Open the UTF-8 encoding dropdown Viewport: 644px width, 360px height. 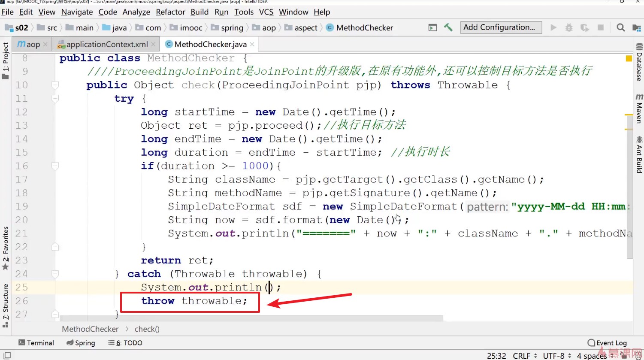557,356
